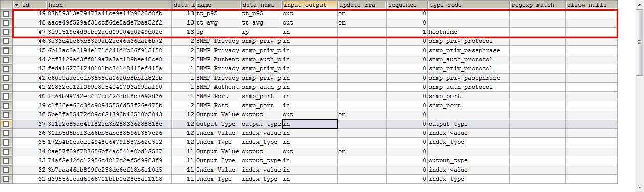Image resolution: width=644 pixels, height=192 pixels.
Task: Click the regexp_match column header
Action: [x=537, y=5]
